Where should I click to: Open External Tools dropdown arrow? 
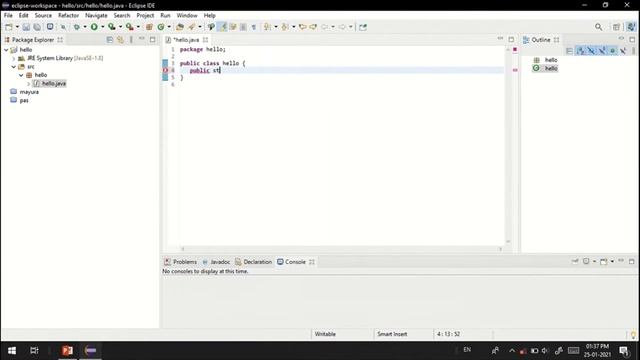[x=138, y=27]
